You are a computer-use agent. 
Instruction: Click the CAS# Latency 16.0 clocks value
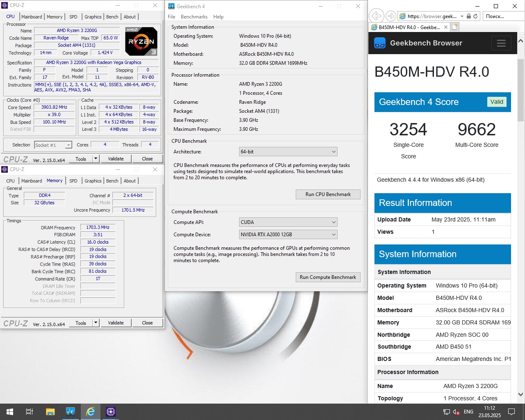(98, 242)
